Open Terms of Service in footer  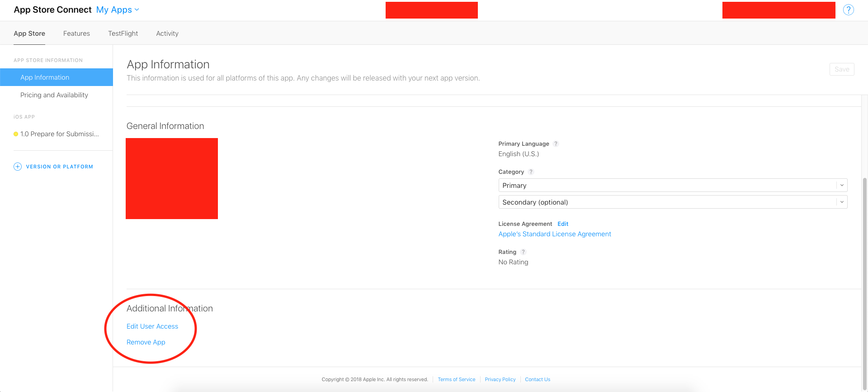tap(457, 379)
